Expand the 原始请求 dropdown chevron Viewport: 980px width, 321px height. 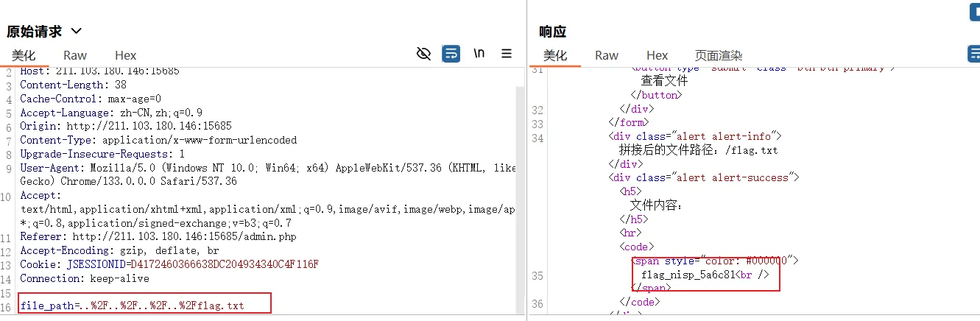click(x=75, y=31)
